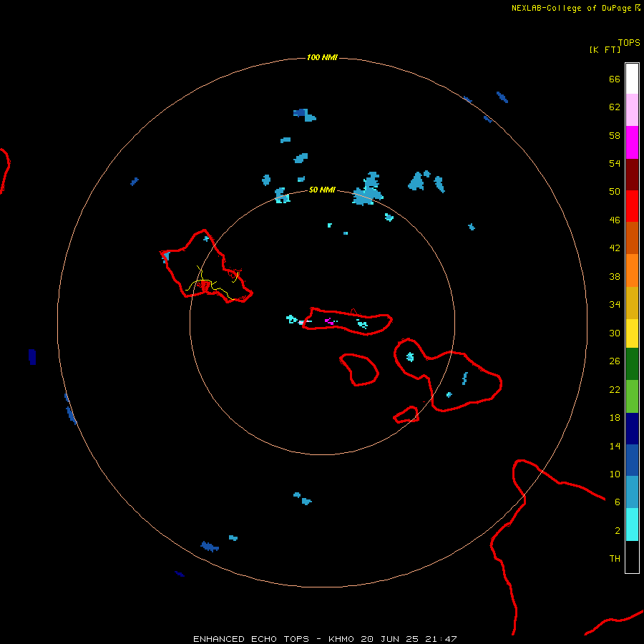Click the light pink 62 K FT legend swatch
This screenshot has width=644, height=644.
tap(632, 109)
